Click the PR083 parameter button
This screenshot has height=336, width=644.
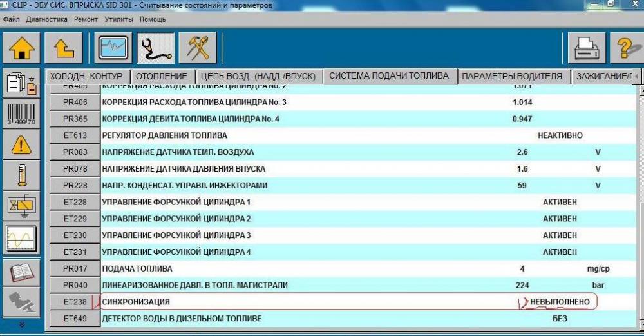point(75,152)
